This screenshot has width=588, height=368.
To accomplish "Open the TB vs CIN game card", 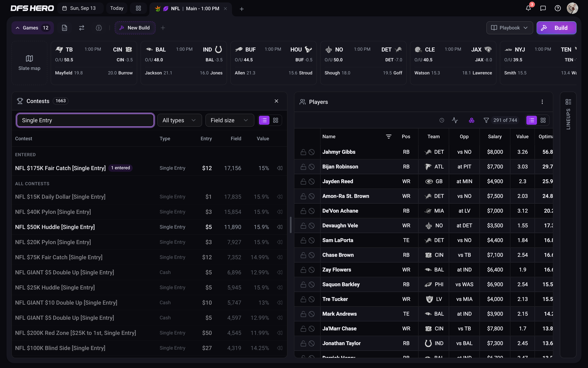I will [x=94, y=63].
